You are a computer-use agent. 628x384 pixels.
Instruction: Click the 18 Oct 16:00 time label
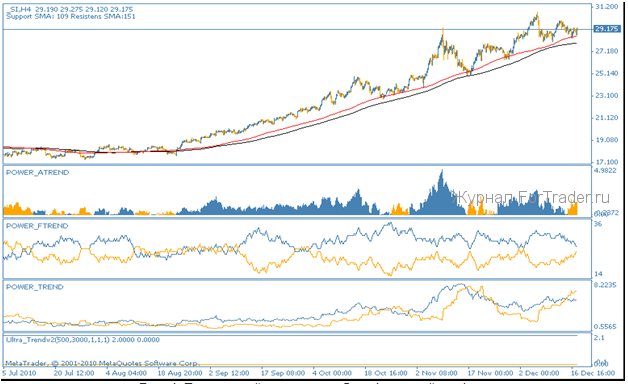click(386, 373)
